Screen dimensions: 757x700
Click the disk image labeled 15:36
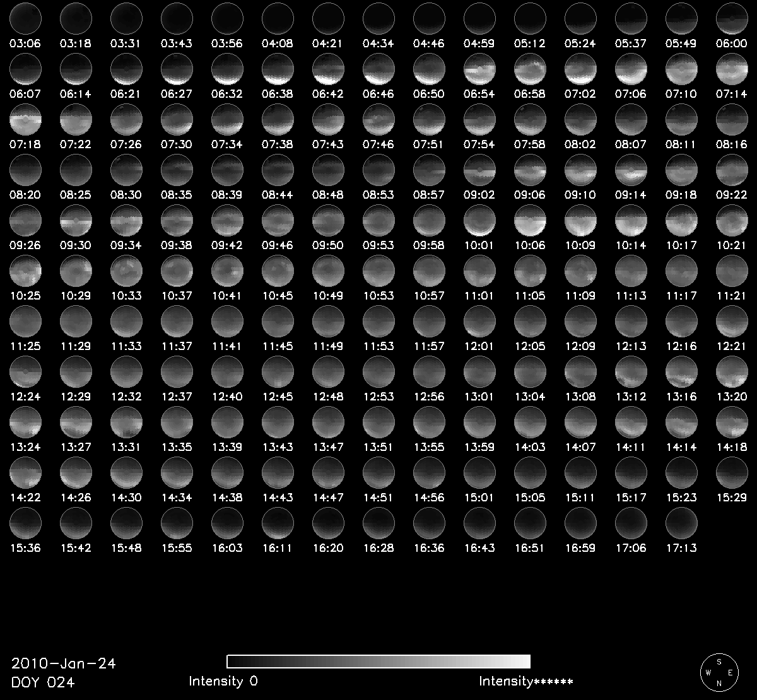click(x=26, y=523)
